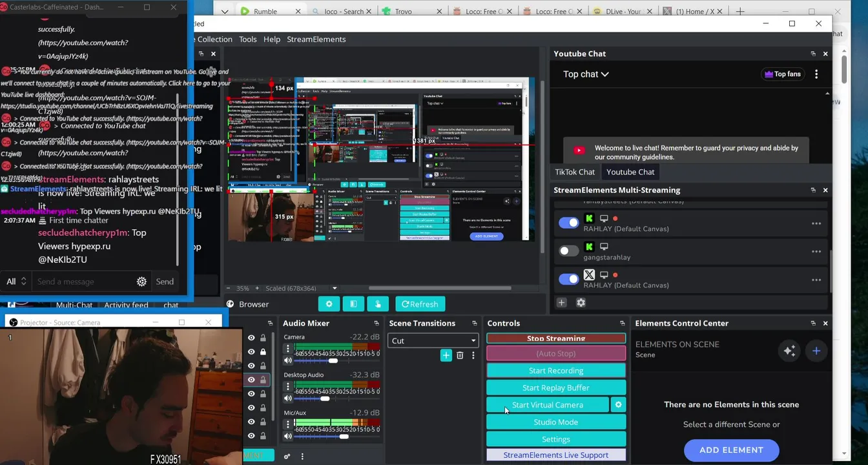868x465 pixels.
Task: Disable Kick RAHLAY streaming toggle
Action: click(x=569, y=223)
